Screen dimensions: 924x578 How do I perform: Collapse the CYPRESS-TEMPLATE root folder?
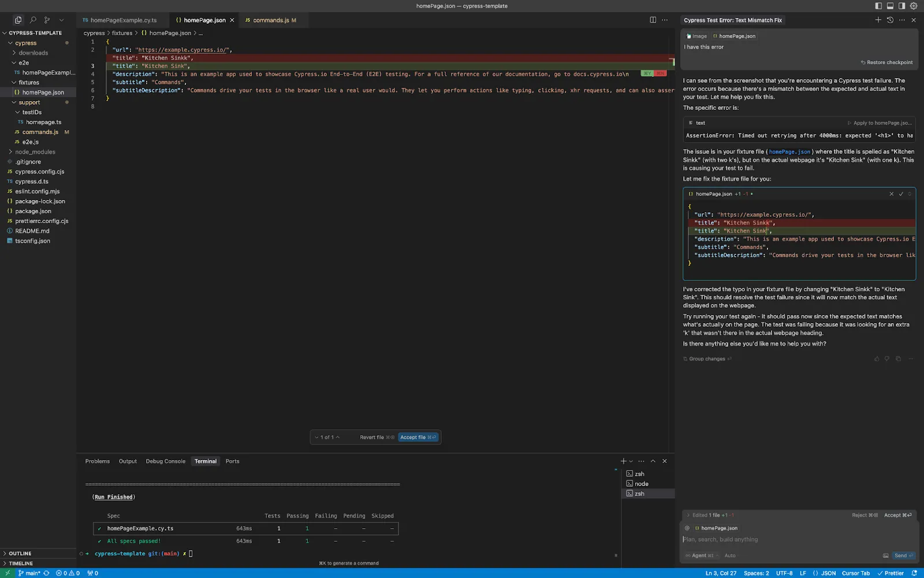(35, 33)
